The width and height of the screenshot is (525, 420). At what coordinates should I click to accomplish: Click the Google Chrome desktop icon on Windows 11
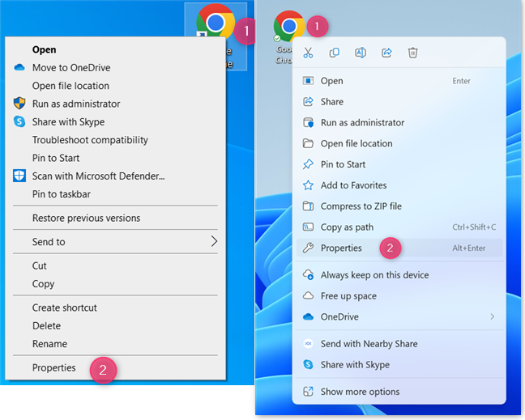pos(288,26)
